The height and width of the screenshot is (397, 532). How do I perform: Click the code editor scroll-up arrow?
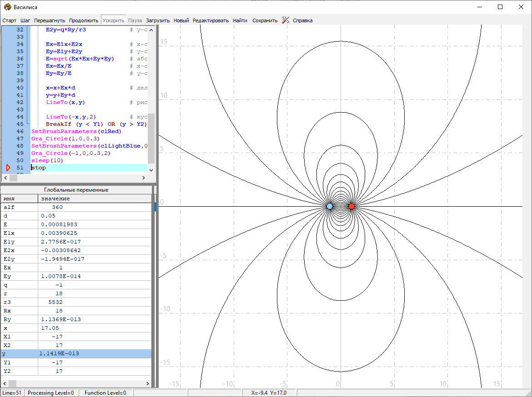coord(151,29)
